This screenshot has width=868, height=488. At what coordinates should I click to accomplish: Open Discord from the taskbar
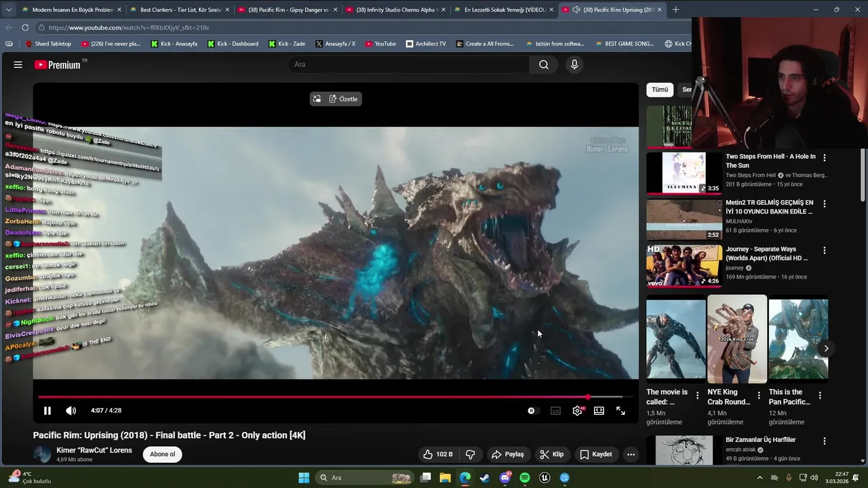point(505,478)
